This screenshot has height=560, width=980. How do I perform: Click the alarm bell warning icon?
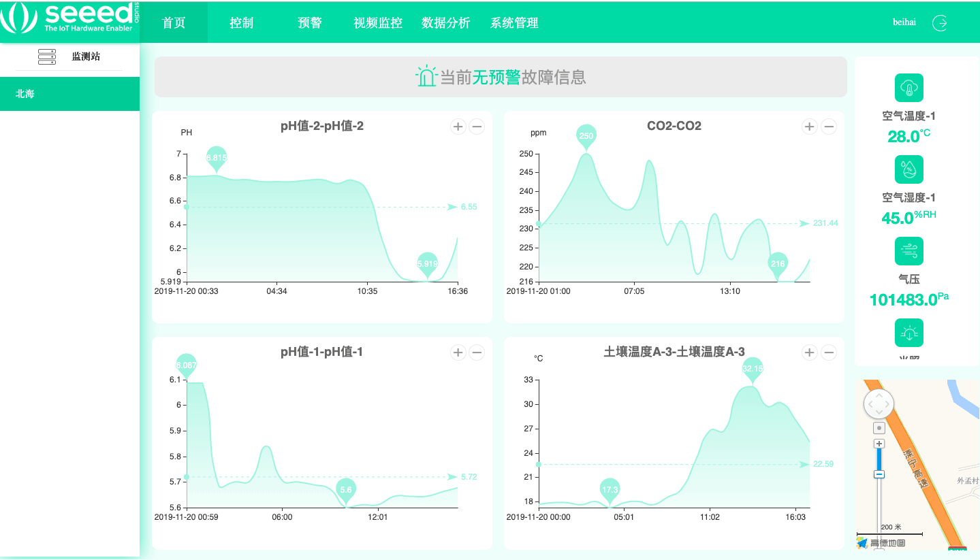pos(426,76)
